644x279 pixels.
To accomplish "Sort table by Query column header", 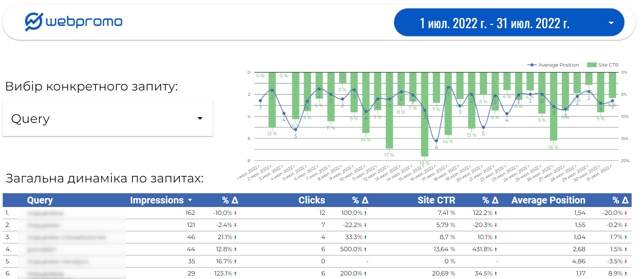I will tap(40, 200).
